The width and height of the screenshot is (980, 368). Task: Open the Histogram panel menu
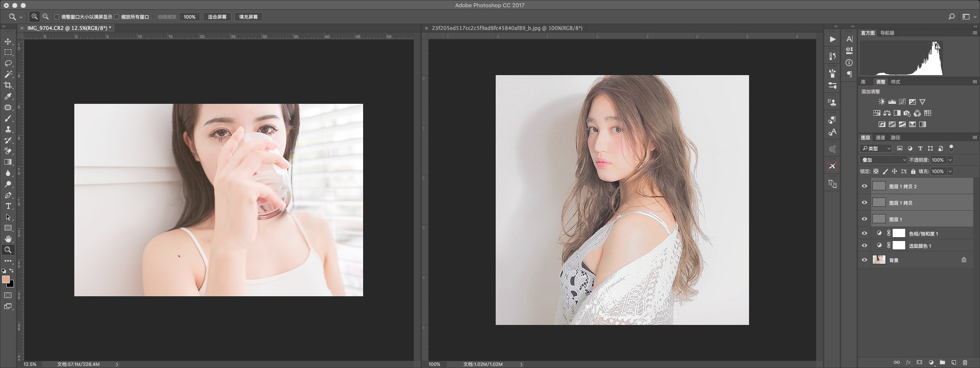coord(975,32)
